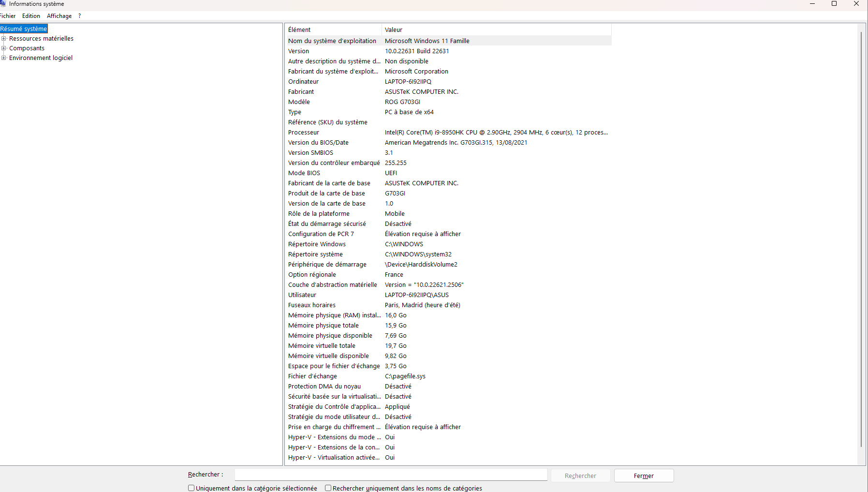Image resolution: width=868 pixels, height=492 pixels.
Task: Select the Autre description du système row
Action: click(449, 61)
